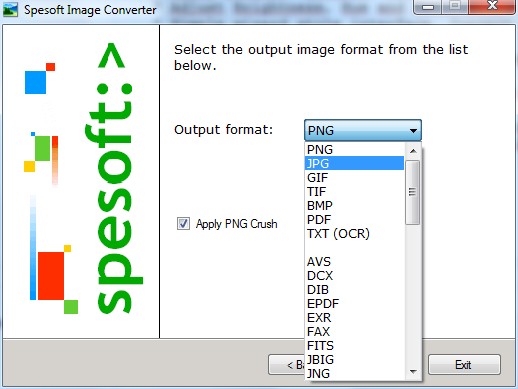Image resolution: width=518 pixels, height=389 pixels.
Task: Choose JPG in the dropdown list
Action: click(x=355, y=163)
